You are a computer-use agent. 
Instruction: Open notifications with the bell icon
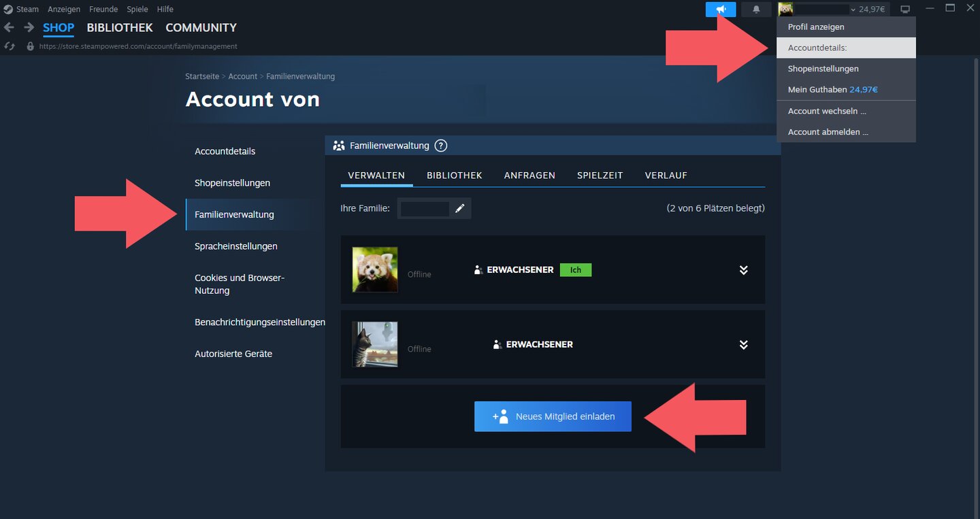756,9
